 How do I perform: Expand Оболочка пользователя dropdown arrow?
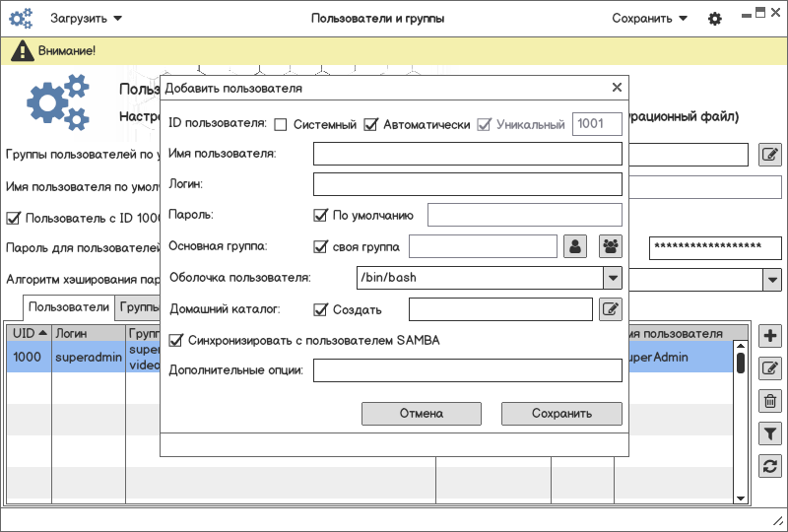point(613,278)
